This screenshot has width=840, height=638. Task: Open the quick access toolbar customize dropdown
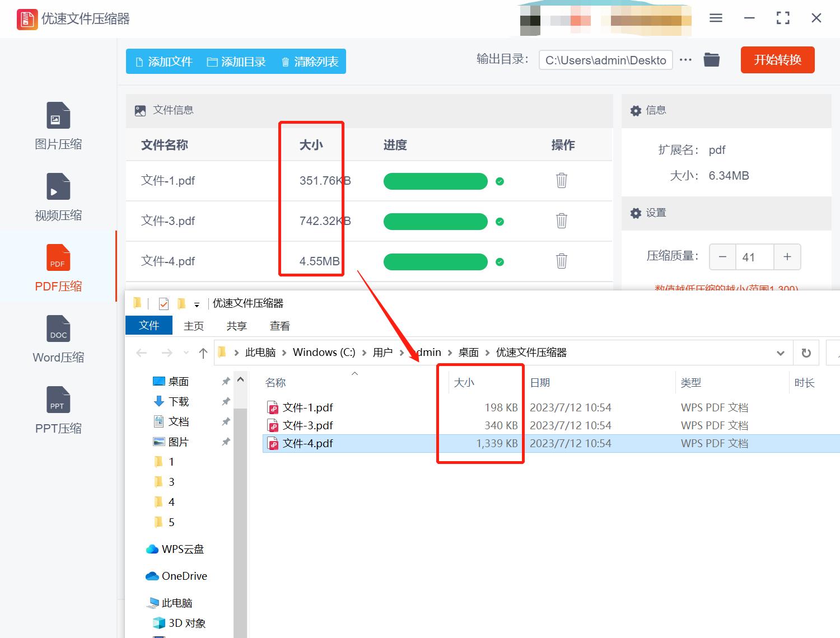(x=197, y=303)
